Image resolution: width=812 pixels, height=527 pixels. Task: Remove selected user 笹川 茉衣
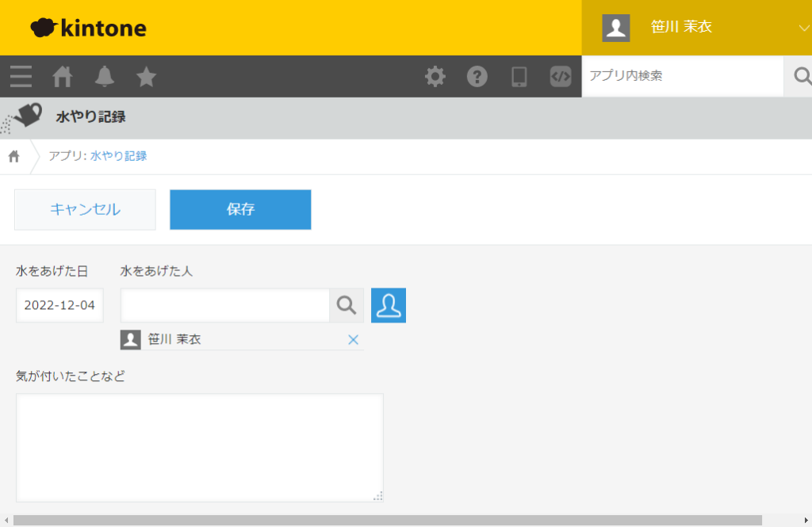(353, 340)
